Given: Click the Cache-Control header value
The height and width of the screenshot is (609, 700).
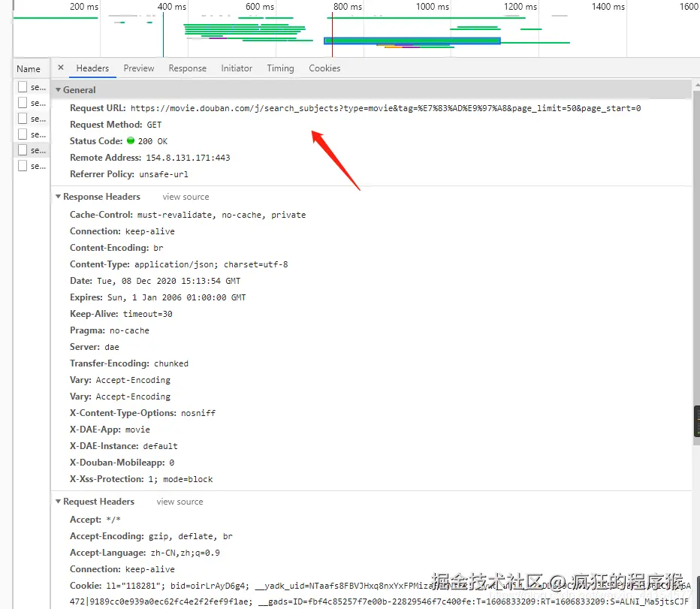Looking at the screenshot, I should coord(222,215).
